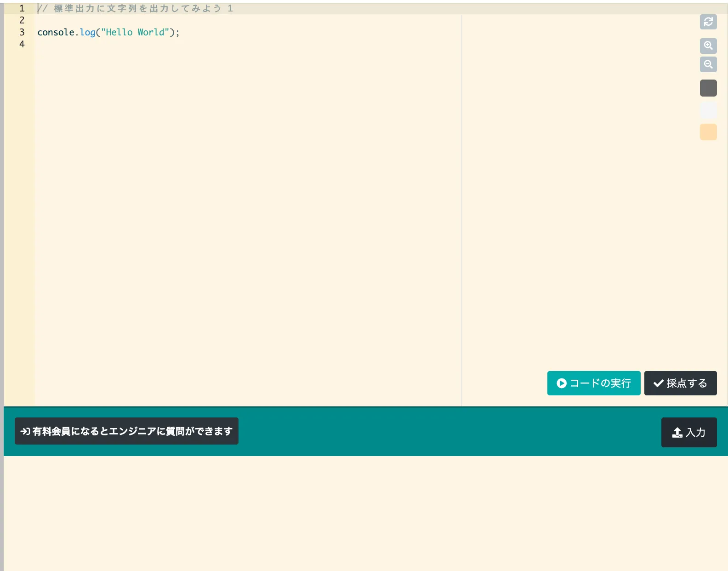Click the Japanese comment on line one
The height and width of the screenshot is (571, 728).
coord(138,8)
